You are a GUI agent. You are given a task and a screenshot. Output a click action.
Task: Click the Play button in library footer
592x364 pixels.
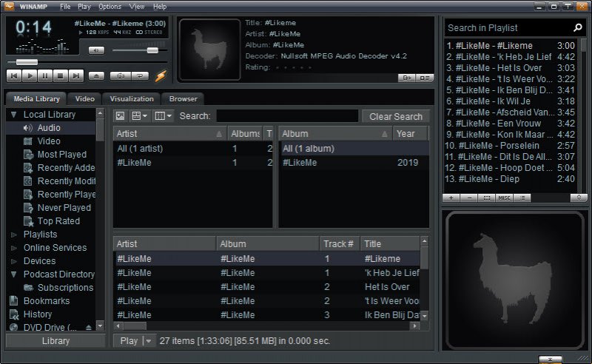[x=128, y=341]
